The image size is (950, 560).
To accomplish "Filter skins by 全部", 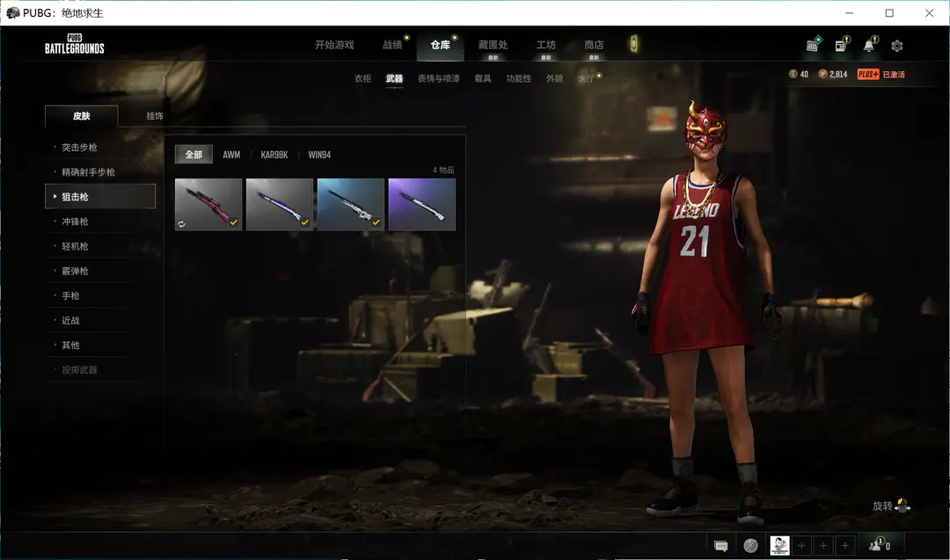I will [x=194, y=155].
